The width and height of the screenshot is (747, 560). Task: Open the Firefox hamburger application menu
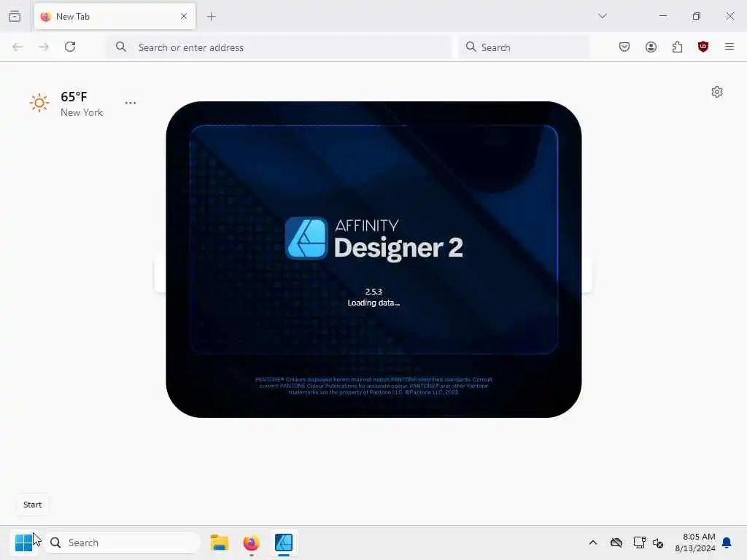click(729, 47)
